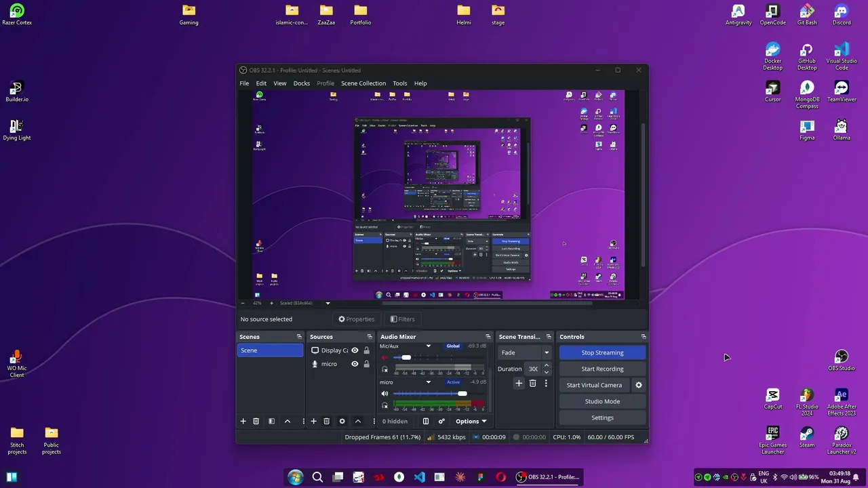Screen dimensions: 868x488
Task: Zoom out the preview with minus icon
Action: pyautogui.click(x=243, y=303)
